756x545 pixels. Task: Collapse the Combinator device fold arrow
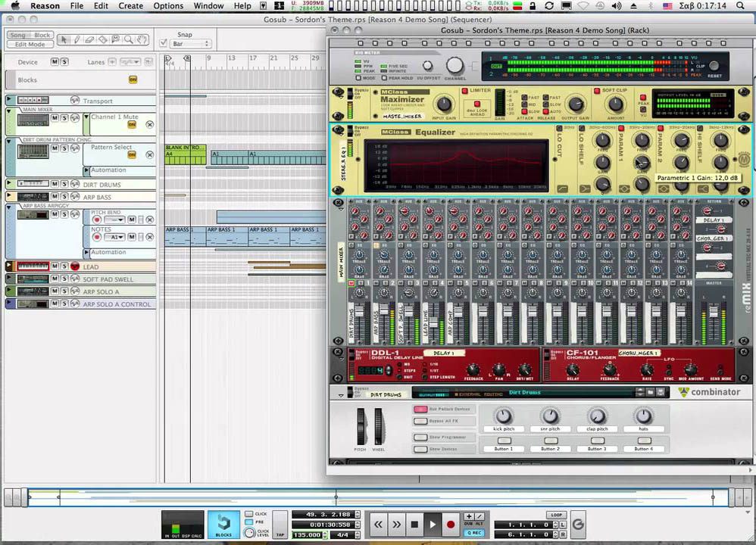tap(340, 394)
